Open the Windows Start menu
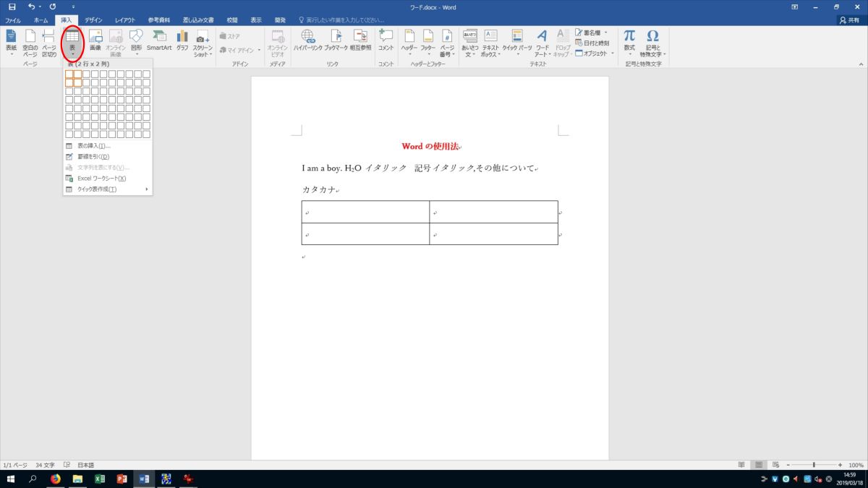Image resolution: width=868 pixels, height=488 pixels. 12,479
